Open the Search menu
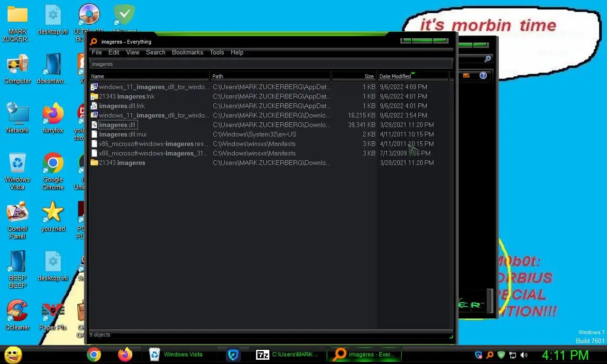Screen dimensions: 607x364 pyautogui.click(x=156, y=52)
